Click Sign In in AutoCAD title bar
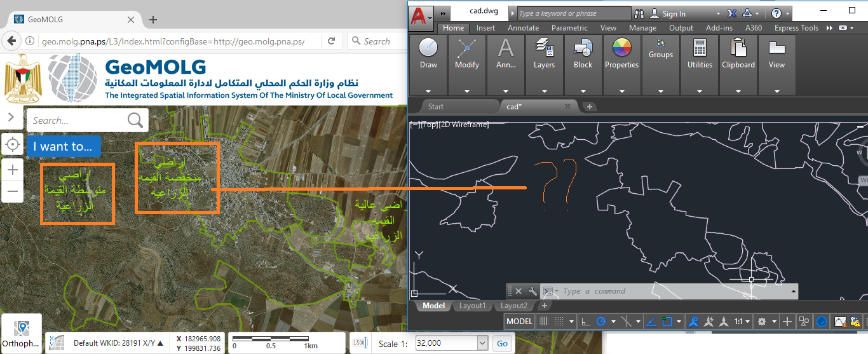This screenshot has width=868, height=354. [674, 13]
